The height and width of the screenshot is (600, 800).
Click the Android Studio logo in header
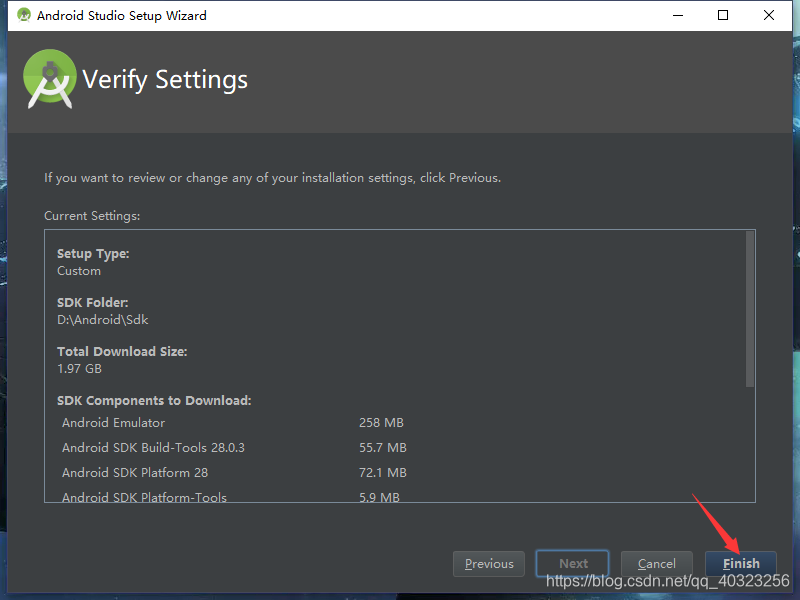(49, 79)
